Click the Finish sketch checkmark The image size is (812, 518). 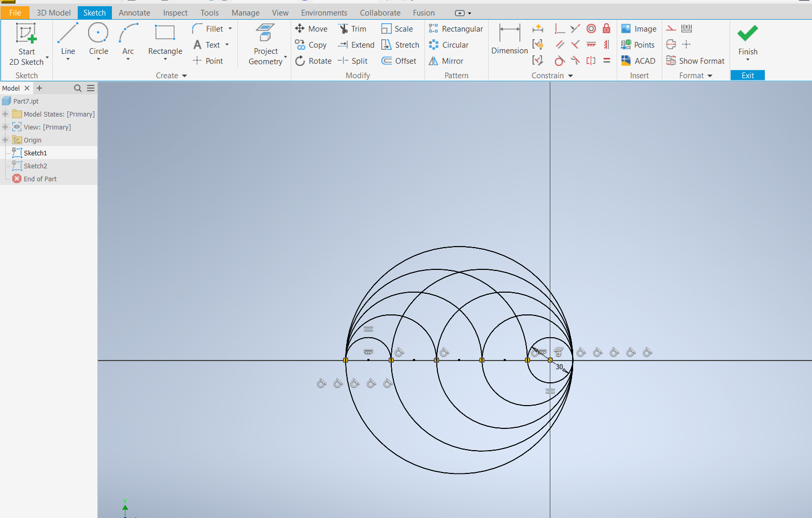pyautogui.click(x=747, y=34)
